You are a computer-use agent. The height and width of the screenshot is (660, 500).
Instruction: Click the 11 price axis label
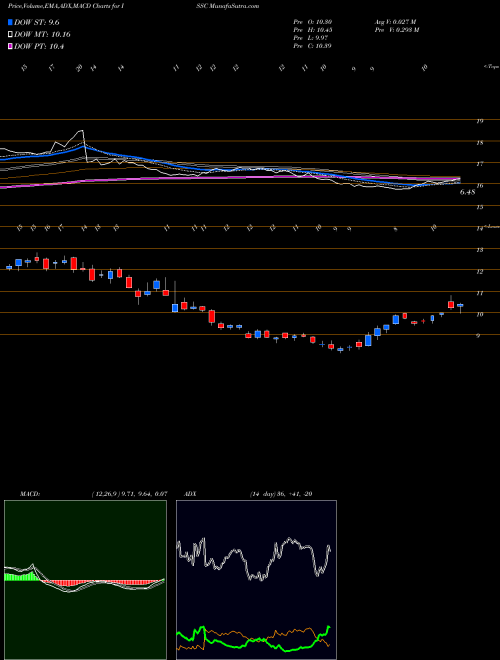point(479,293)
